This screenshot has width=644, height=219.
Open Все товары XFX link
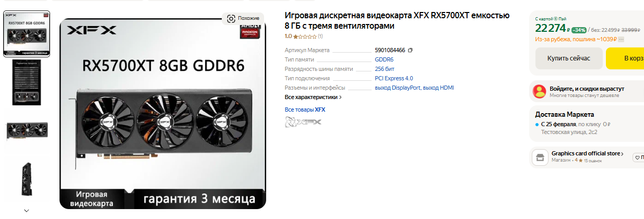click(305, 110)
